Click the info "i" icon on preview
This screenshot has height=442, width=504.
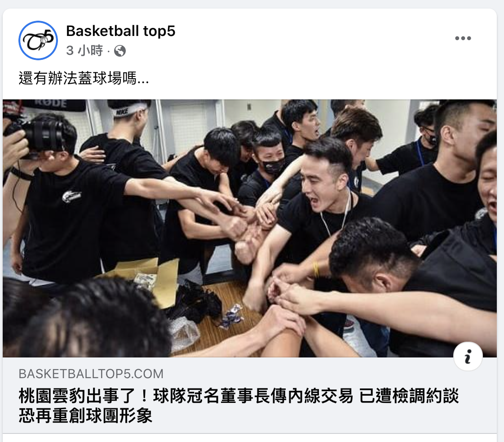tap(468, 357)
